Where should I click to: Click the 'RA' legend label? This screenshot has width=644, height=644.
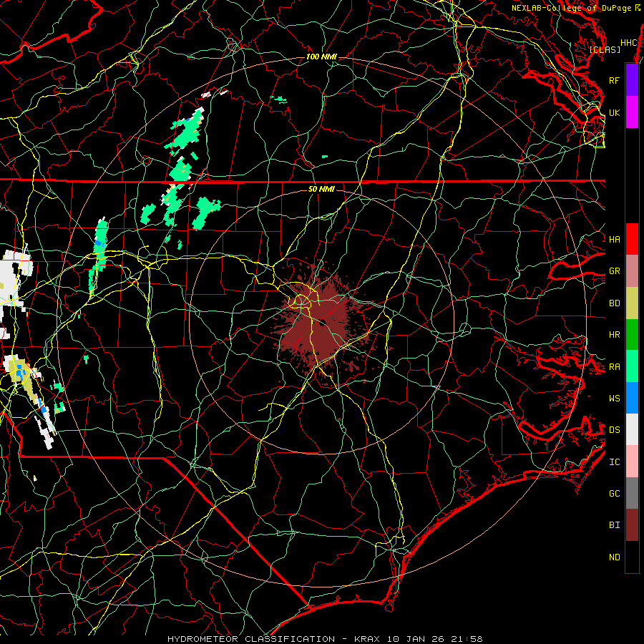615,367
